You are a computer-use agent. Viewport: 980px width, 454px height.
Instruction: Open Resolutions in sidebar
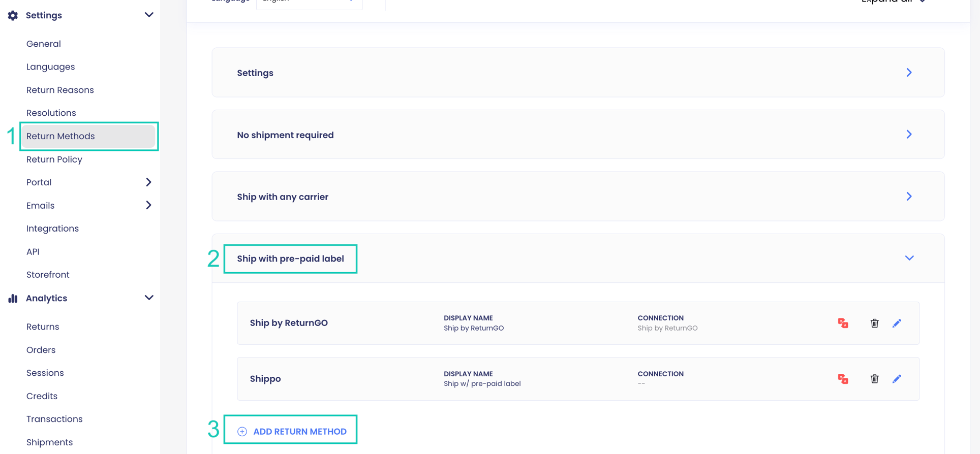51,113
